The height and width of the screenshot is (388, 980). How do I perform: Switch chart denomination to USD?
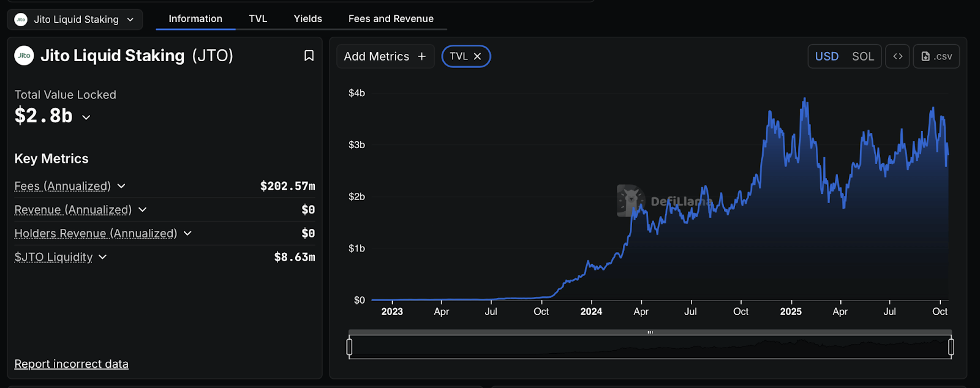[x=826, y=56]
